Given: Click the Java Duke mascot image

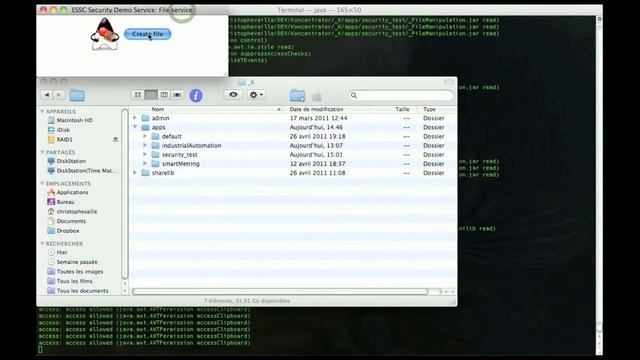Looking at the screenshot, I should 105,35.
